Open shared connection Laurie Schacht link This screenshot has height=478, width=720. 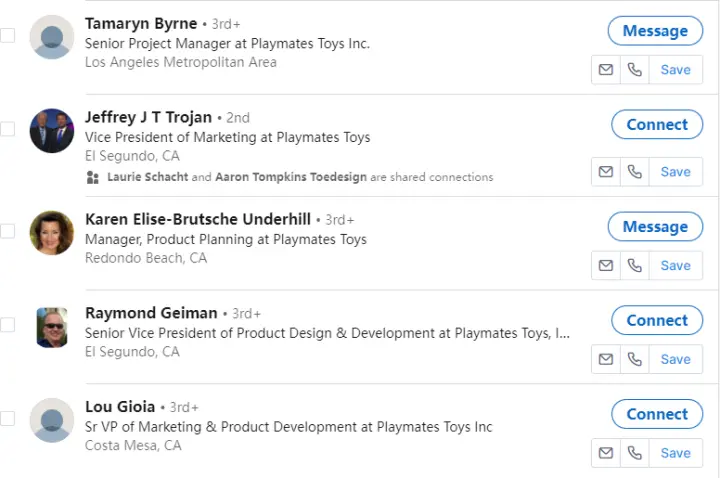pyautogui.click(x=146, y=177)
